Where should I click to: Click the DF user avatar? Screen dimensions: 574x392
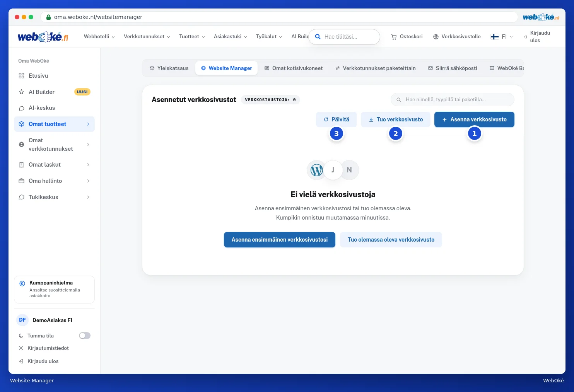[x=22, y=320]
